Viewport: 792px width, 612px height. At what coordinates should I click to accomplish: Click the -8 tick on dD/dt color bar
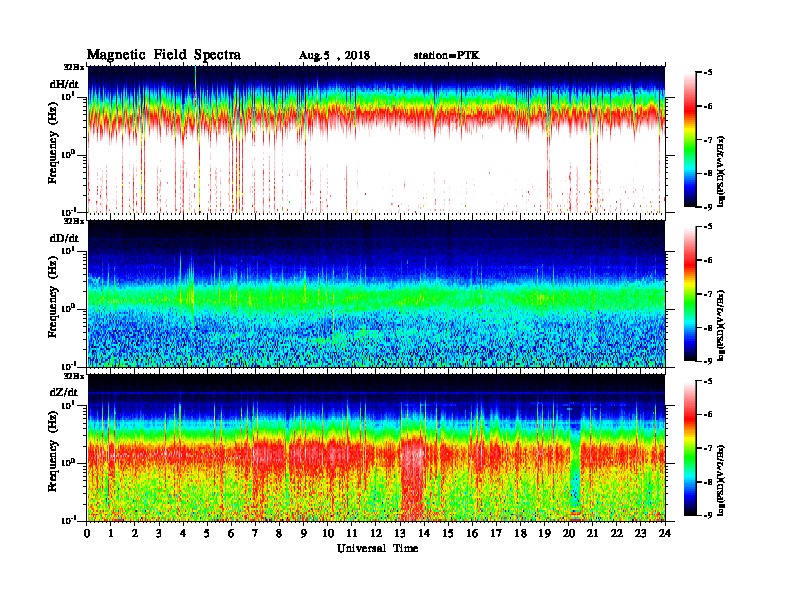(x=708, y=327)
